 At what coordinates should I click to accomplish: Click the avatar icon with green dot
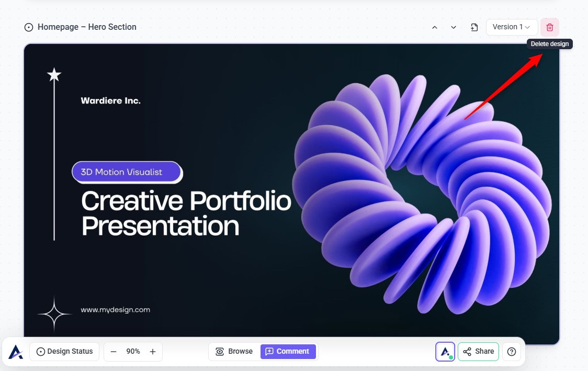pyautogui.click(x=445, y=352)
